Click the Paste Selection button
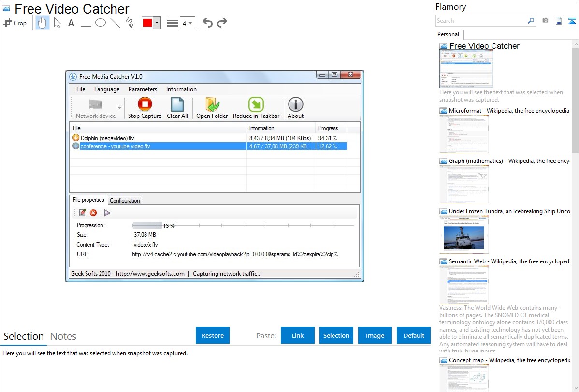This screenshot has width=579, height=392. [x=336, y=335]
